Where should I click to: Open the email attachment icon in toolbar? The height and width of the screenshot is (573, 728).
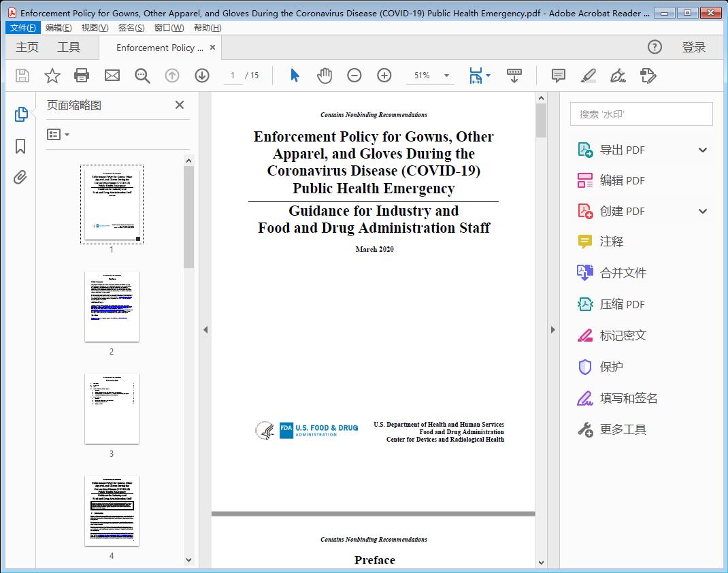click(x=112, y=76)
